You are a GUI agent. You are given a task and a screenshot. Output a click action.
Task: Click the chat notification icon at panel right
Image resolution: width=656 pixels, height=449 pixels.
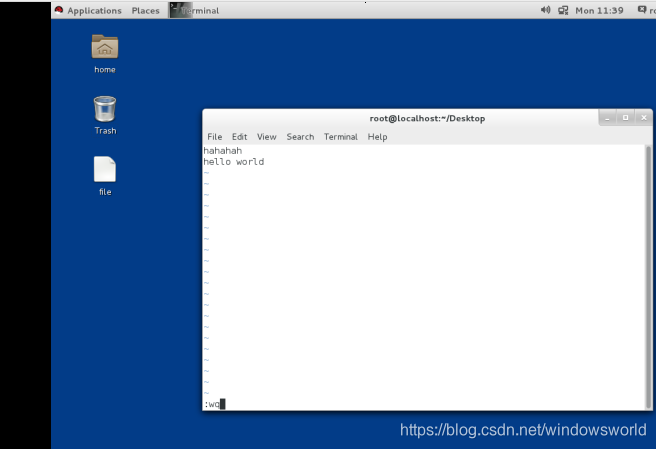(x=641, y=10)
